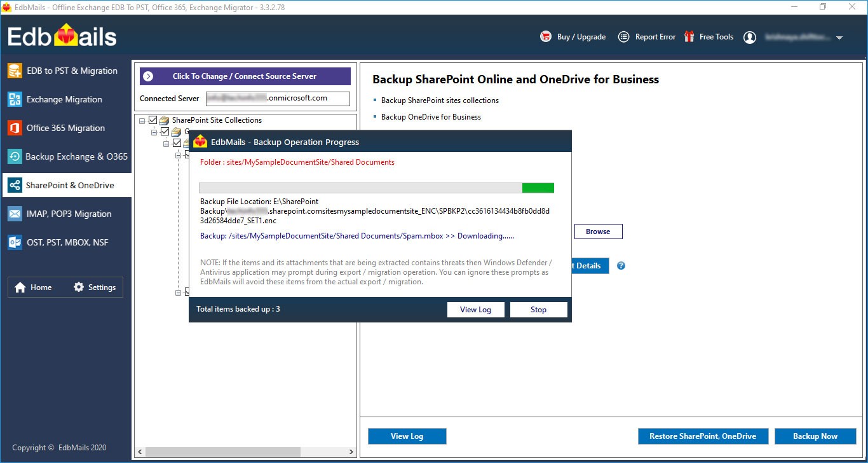Open Exchange Migration section

pyautogui.click(x=66, y=99)
